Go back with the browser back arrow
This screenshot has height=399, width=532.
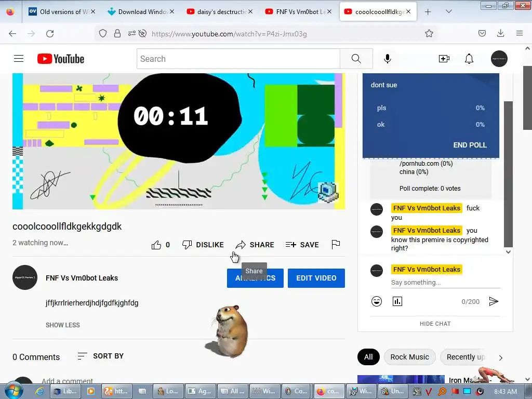[x=12, y=34]
